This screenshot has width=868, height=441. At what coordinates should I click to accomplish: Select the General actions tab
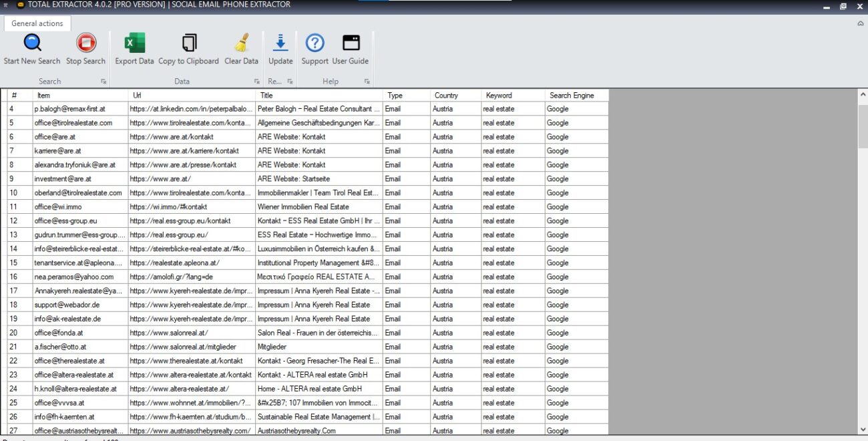[x=37, y=23]
